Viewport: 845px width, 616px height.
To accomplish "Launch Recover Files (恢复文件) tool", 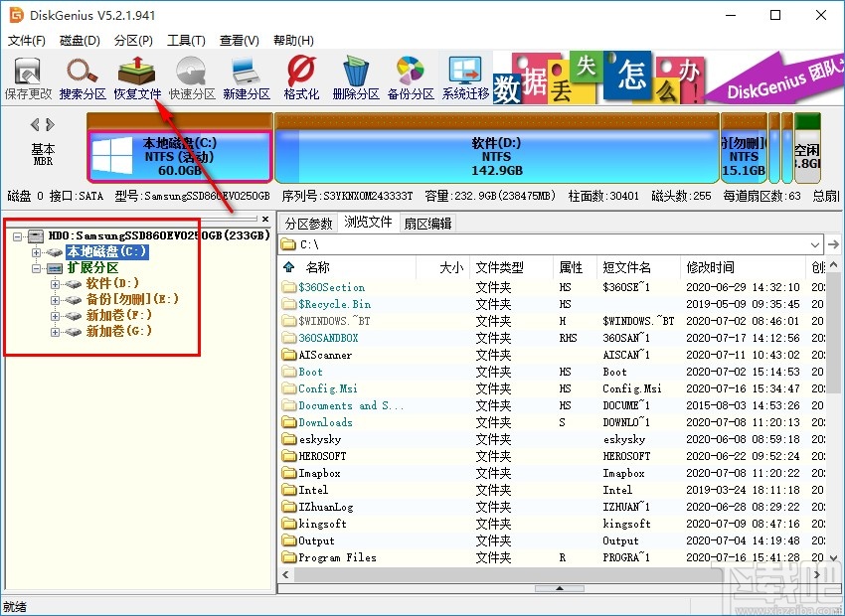I will pyautogui.click(x=137, y=78).
